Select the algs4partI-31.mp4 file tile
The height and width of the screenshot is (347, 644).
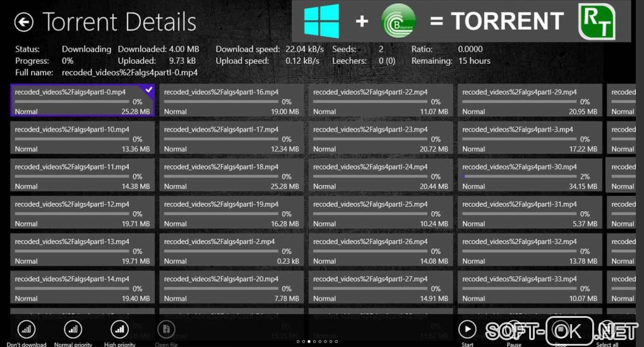point(530,213)
